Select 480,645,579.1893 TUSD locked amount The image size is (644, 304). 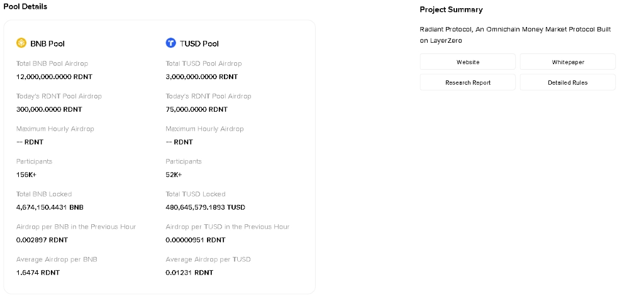[x=206, y=207]
